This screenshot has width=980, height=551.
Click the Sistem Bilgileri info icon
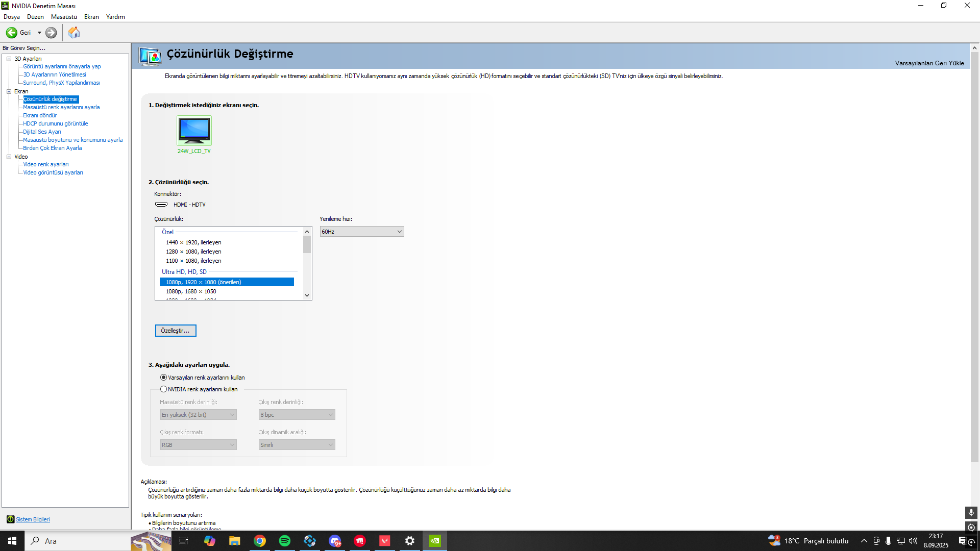tap(10, 519)
